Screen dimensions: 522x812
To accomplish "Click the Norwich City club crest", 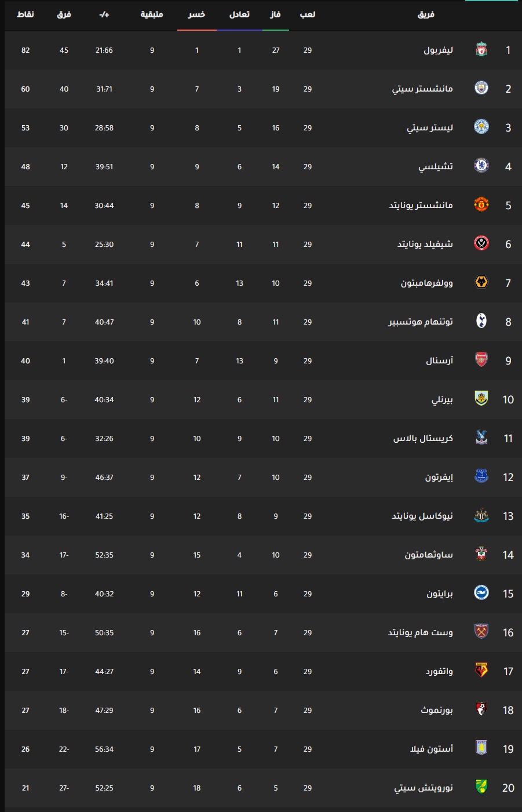I will pos(481,787).
